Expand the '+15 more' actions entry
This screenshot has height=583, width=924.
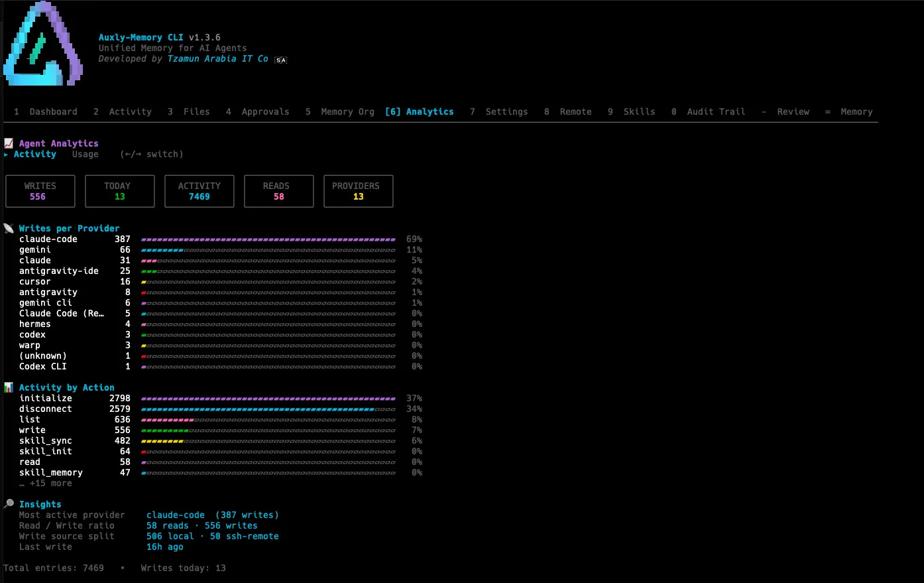(46, 483)
